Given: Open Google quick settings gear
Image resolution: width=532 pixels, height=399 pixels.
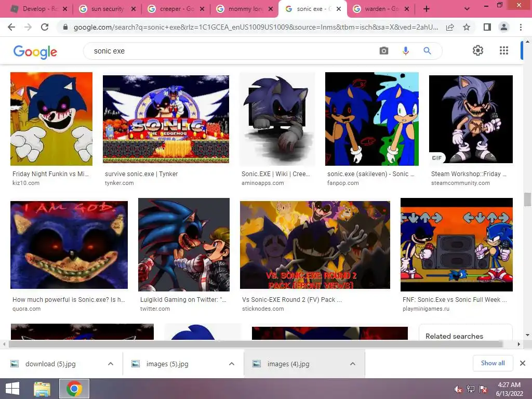Looking at the screenshot, I should (x=478, y=50).
